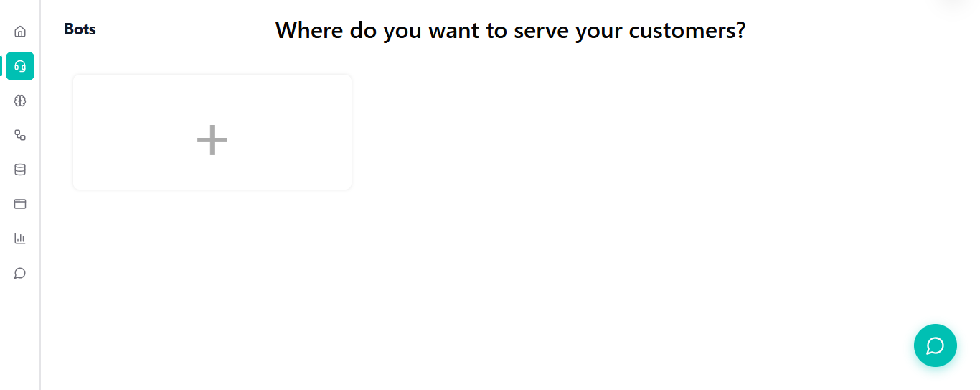Open the connected nodes workflow icon

pyautogui.click(x=20, y=135)
